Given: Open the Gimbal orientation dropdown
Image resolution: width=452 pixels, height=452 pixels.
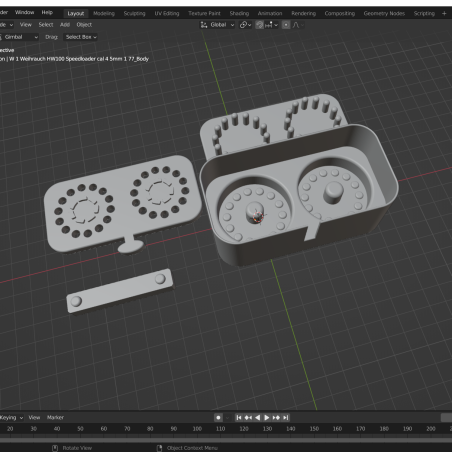Looking at the screenshot, I should [19, 37].
